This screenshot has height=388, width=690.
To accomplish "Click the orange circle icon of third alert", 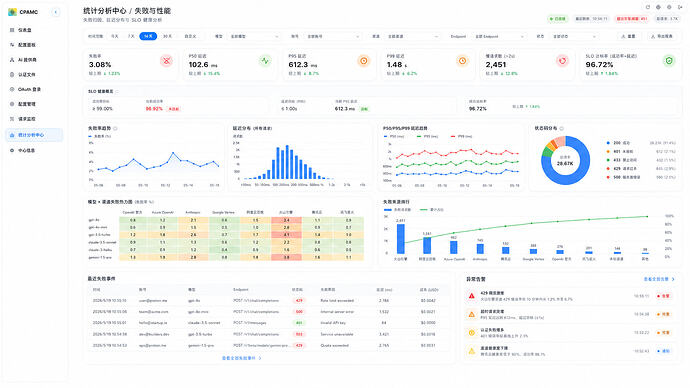I will pos(472,333).
